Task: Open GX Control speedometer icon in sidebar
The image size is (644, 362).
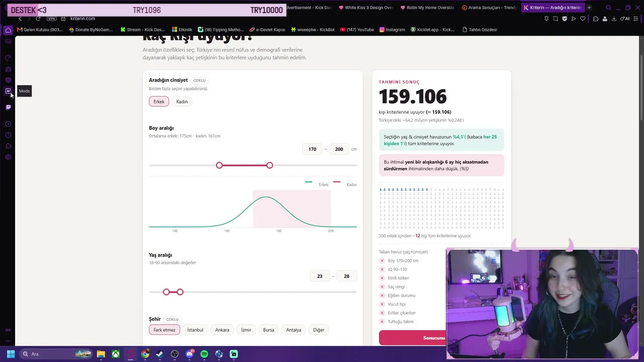Action: pyautogui.click(x=8, y=58)
